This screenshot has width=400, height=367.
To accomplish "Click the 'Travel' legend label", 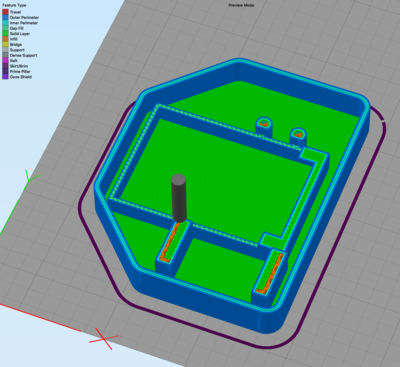I will [x=15, y=12].
